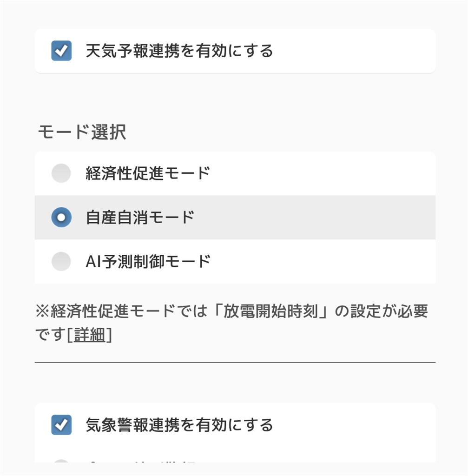Screen dimensions: 468x476
Task: Click empty space right of AI予測制御モード row
Action: (325, 261)
